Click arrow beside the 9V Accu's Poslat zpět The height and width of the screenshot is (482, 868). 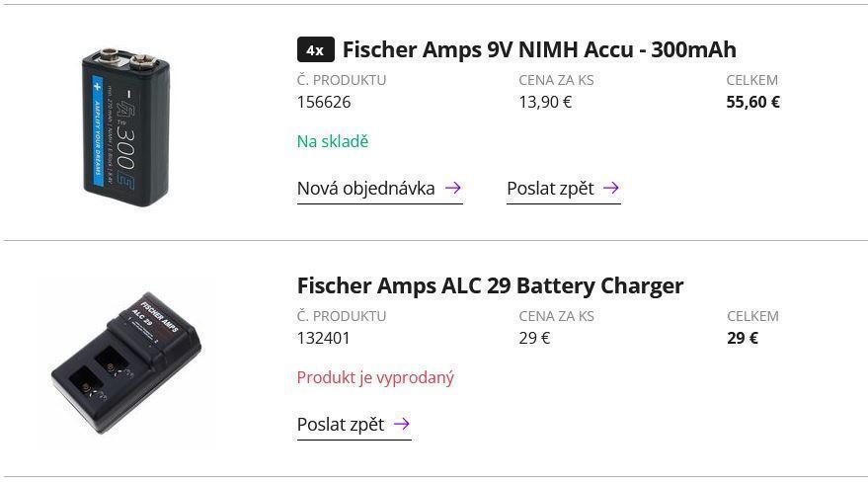coord(611,188)
